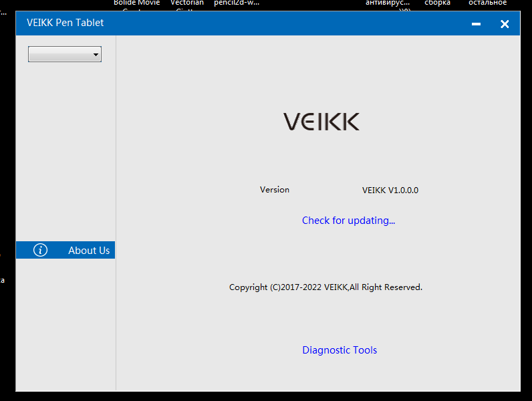
Task: Open the Diagnostic Tools link
Action: [340, 350]
